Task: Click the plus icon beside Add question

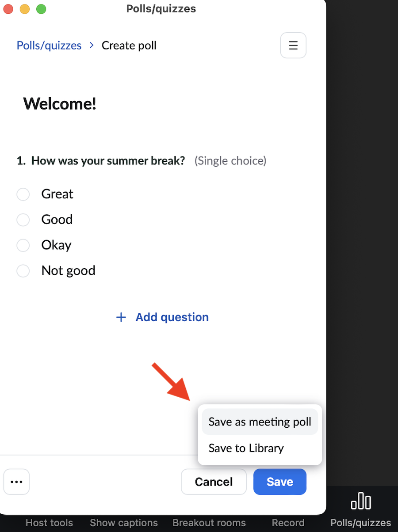Action: click(x=121, y=317)
